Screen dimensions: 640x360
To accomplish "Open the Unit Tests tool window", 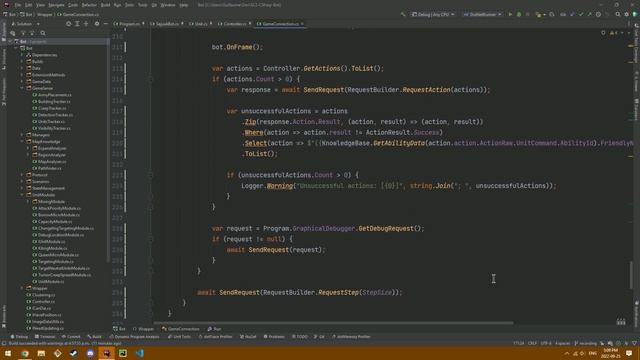I will [179, 337].
